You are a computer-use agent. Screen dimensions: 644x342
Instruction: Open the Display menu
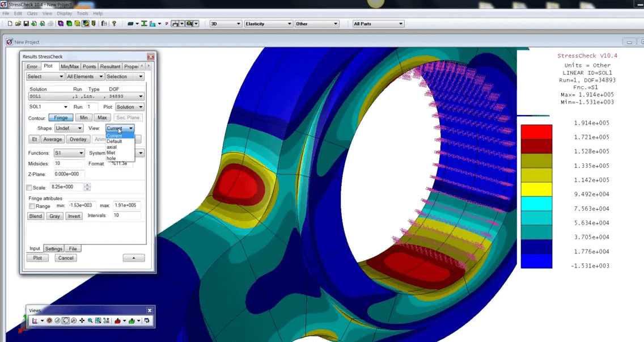[63, 13]
